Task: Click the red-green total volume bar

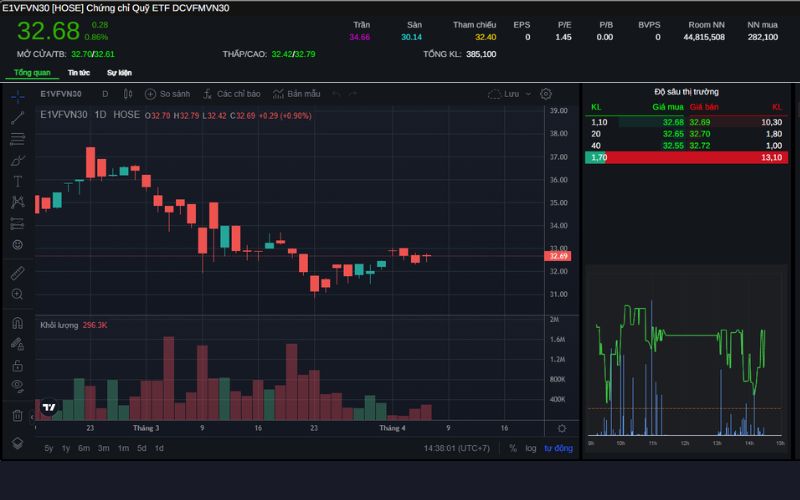Action: pos(686,157)
